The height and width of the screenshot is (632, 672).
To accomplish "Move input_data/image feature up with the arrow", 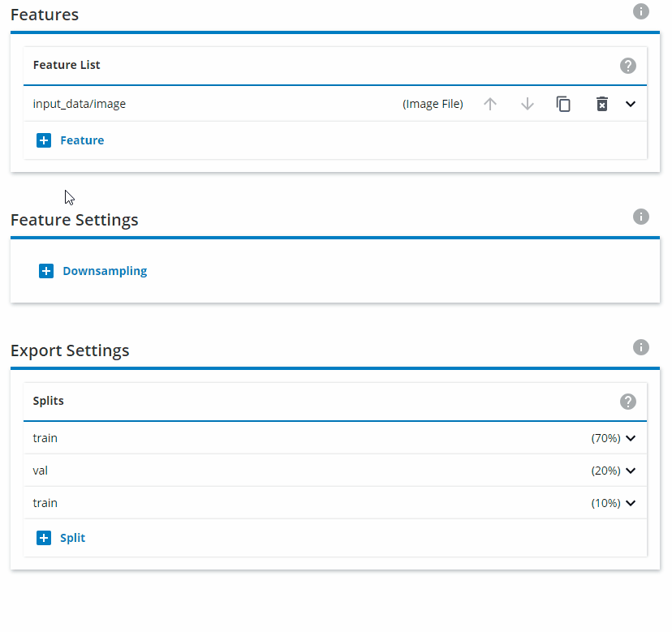I will [490, 104].
